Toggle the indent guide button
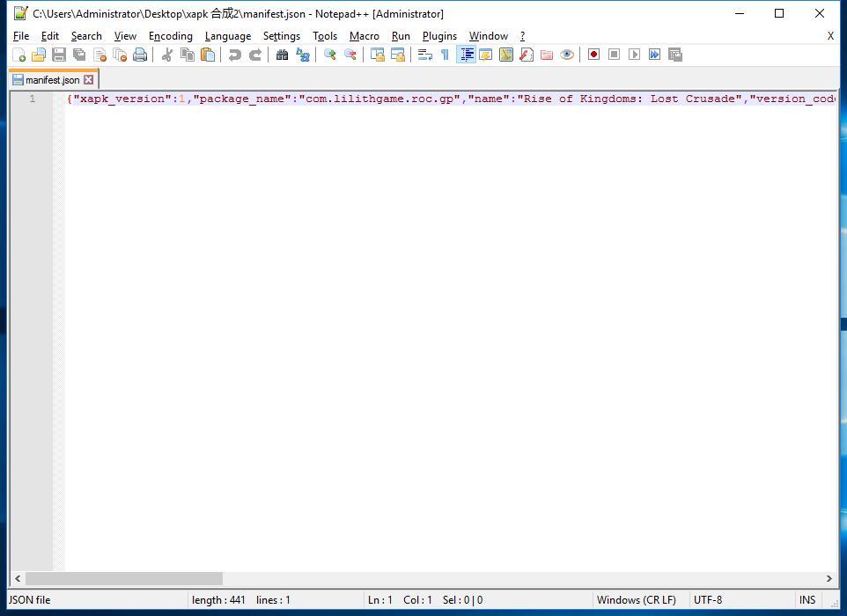Viewport: 847px width, 616px height. [466, 55]
